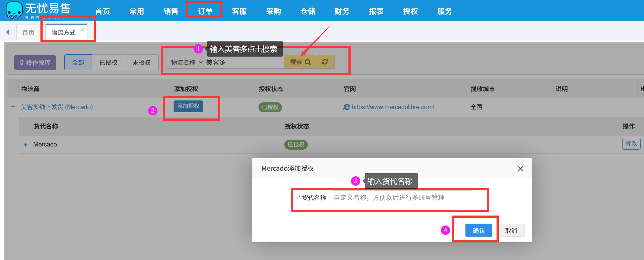Open the 服务 top menu

pos(445,11)
